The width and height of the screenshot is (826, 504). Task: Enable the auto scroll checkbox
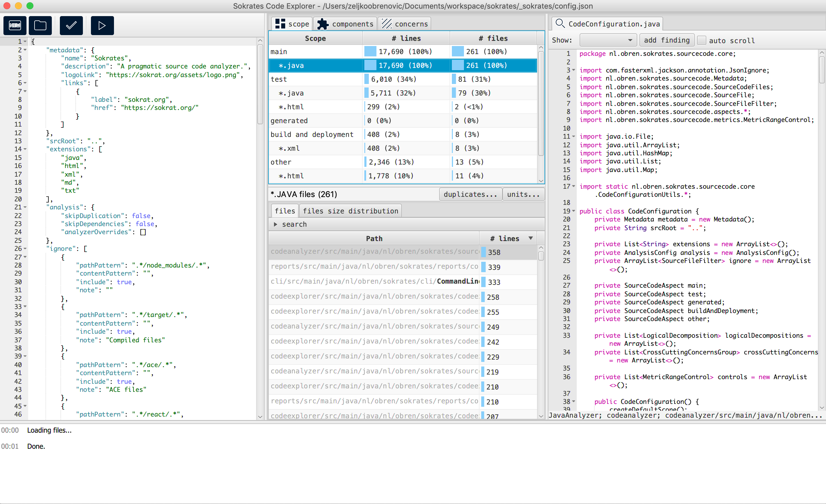tap(702, 40)
